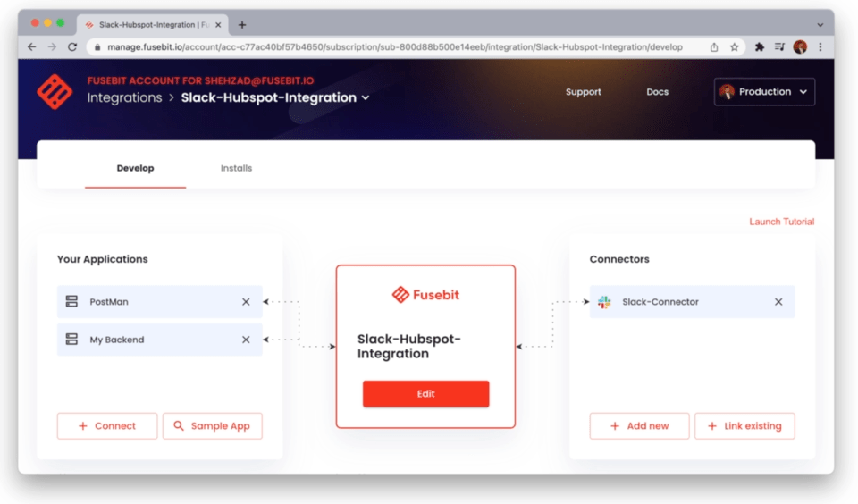The width and height of the screenshot is (858, 504).
Task: Go to Integrations breadcrumb
Action: pos(125,97)
